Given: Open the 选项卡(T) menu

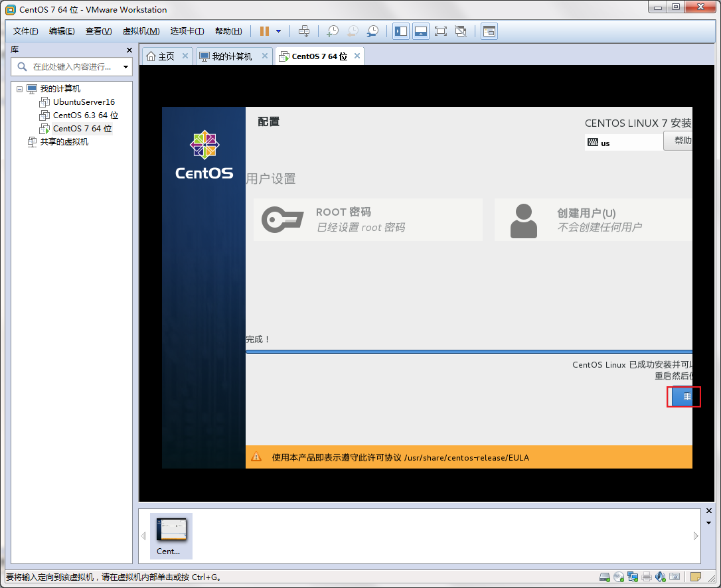Looking at the screenshot, I should (187, 31).
